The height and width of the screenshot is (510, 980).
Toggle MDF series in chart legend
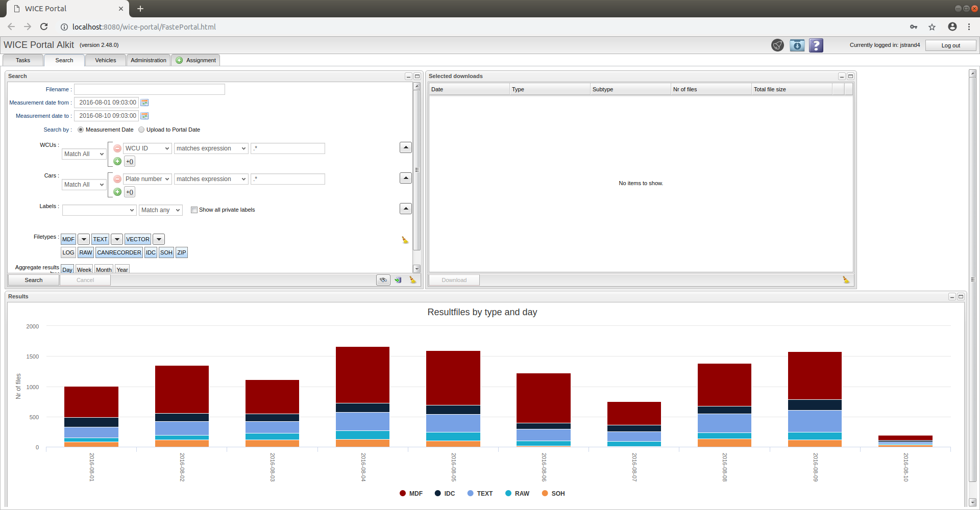click(411, 494)
